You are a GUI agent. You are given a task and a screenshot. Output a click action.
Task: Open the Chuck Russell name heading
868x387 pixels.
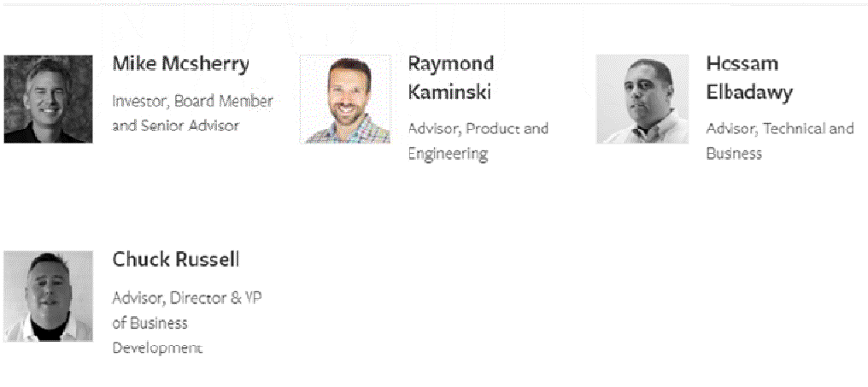coord(176,260)
